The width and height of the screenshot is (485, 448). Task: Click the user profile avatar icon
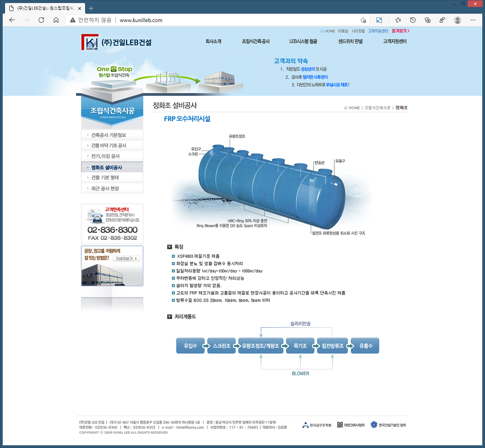coord(458,20)
